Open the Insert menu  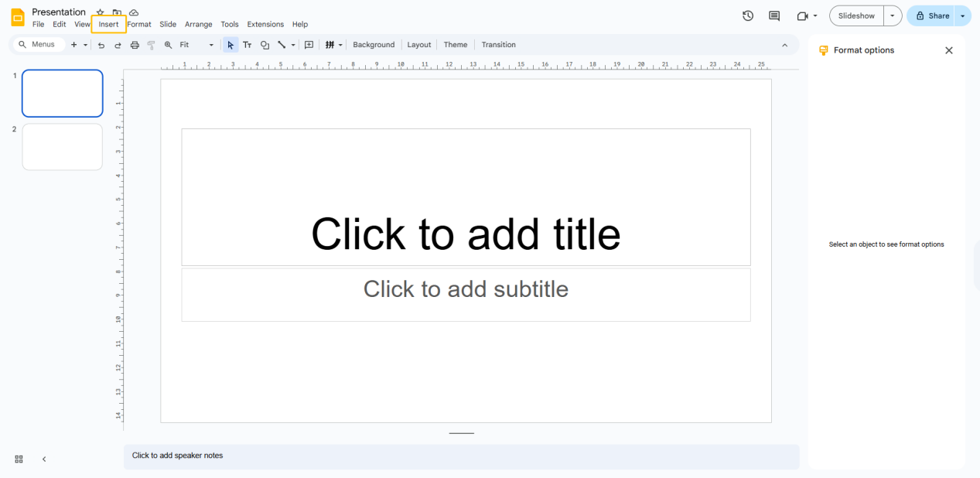(x=108, y=24)
